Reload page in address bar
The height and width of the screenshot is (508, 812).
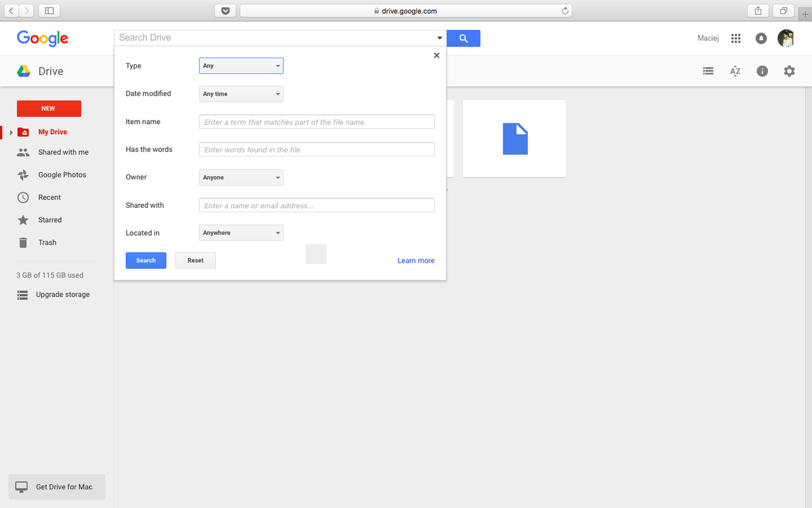tap(565, 11)
